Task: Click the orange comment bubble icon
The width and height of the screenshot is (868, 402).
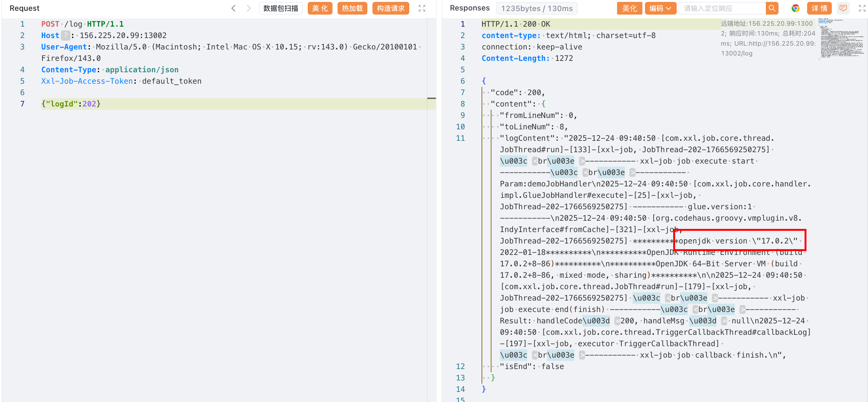Action: pos(843,8)
